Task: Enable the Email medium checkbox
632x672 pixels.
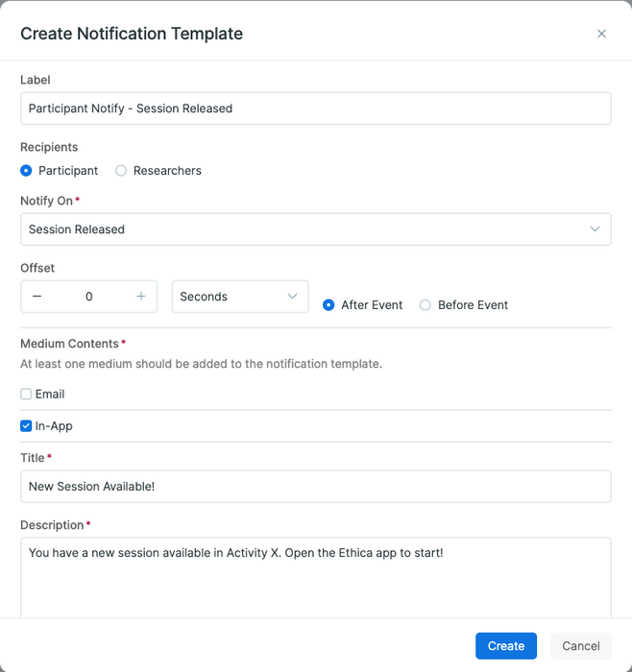Action: pos(26,394)
